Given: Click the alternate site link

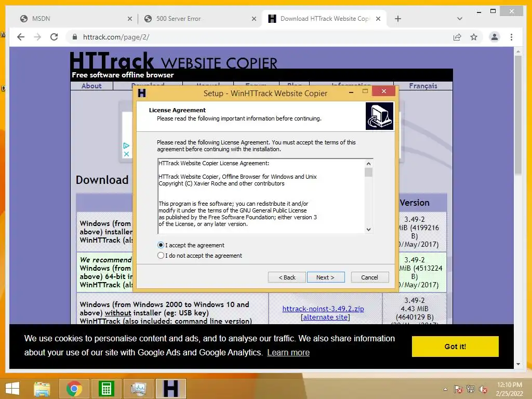Looking at the screenshot, I should pyautogui.click(x=325, y=317).
